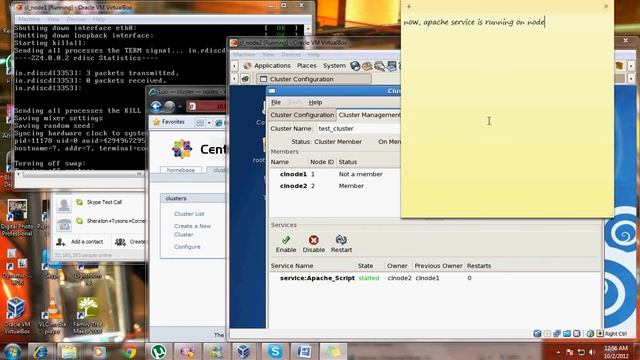The height and width of the screenshot is (360, 640).
Task: Click the Back button in browser window
Action: (x=156, y=107)
